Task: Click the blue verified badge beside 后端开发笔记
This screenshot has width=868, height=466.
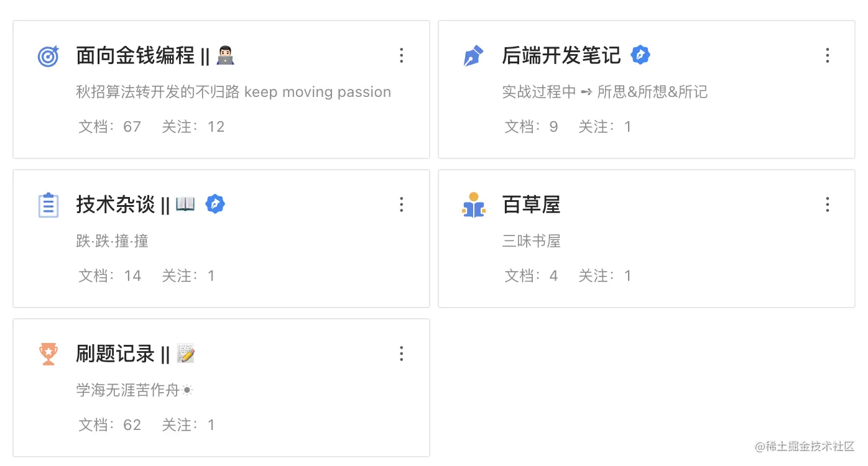Action: pos(641,55)
